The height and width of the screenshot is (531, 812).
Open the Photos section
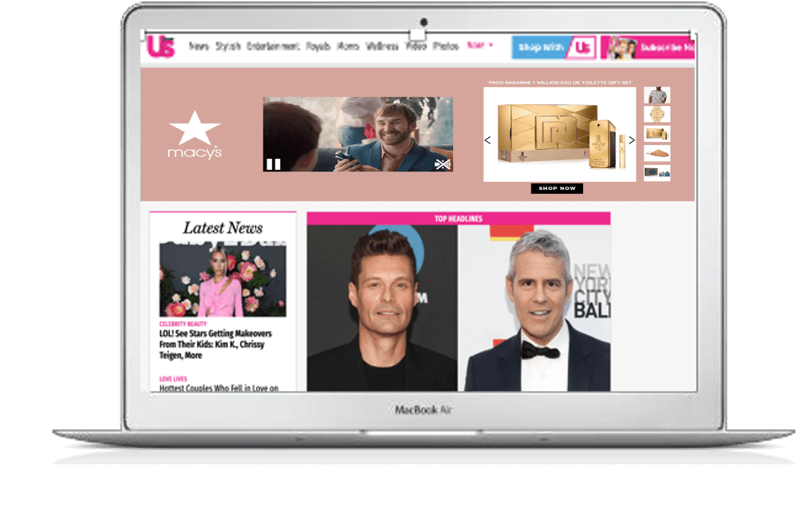click(446, 46)
